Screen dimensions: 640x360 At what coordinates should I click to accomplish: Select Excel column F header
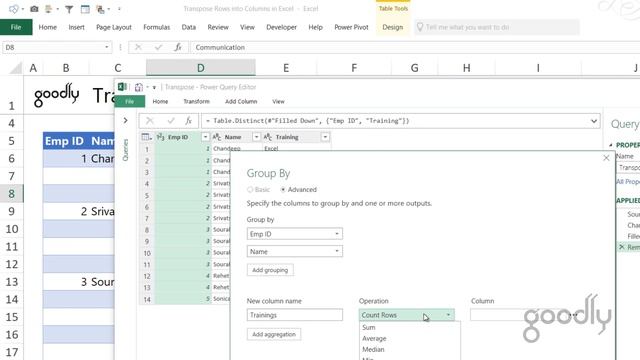(354, 68)
